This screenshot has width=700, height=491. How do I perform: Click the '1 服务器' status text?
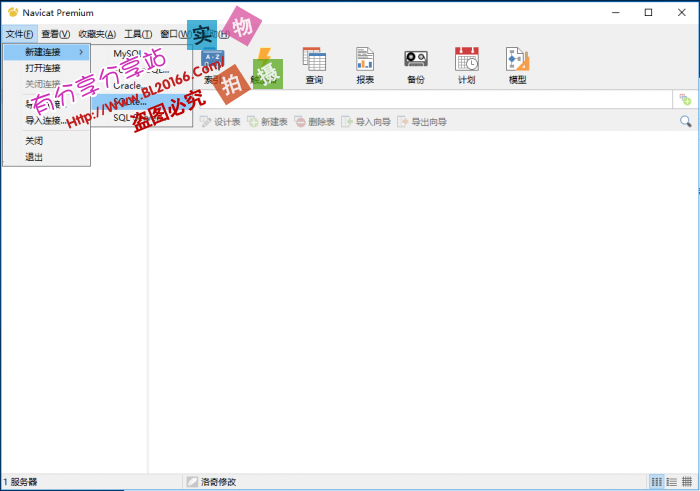(21, 482)
